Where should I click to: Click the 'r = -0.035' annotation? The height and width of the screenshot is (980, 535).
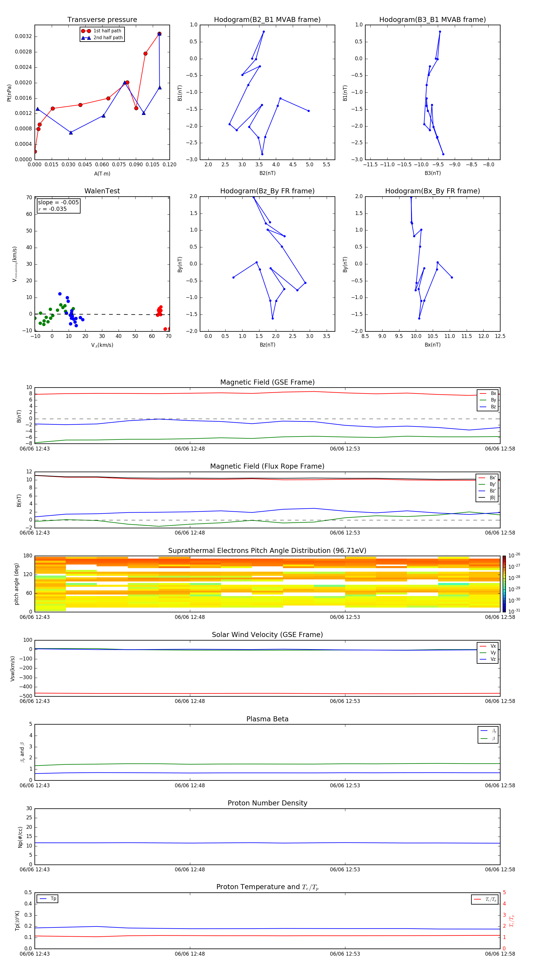[53, 209]
